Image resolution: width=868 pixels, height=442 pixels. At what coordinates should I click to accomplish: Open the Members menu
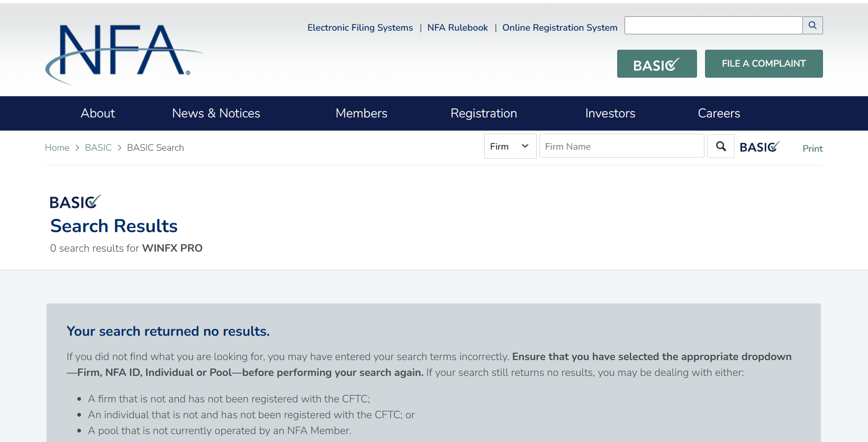tap(361, 113)
